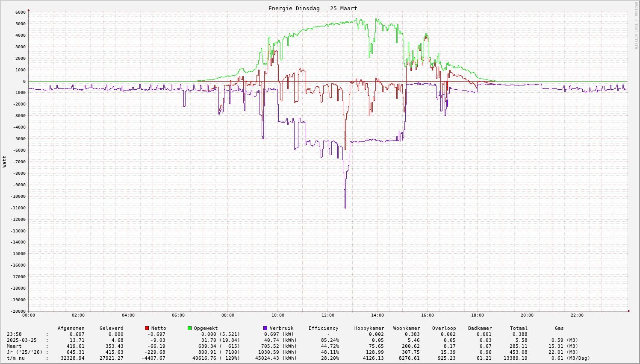Click the 18:00 time axis label

pyautogui.click(x=477, y=315)
